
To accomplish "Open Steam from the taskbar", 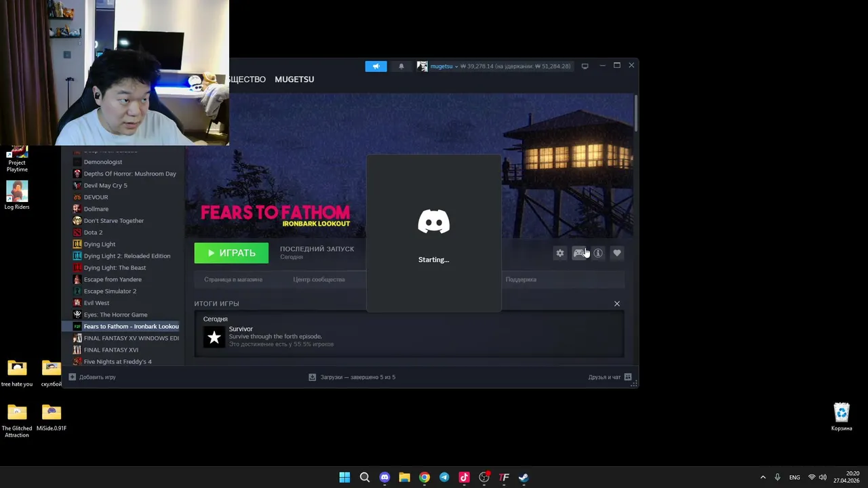I will [x=524, y=477].
